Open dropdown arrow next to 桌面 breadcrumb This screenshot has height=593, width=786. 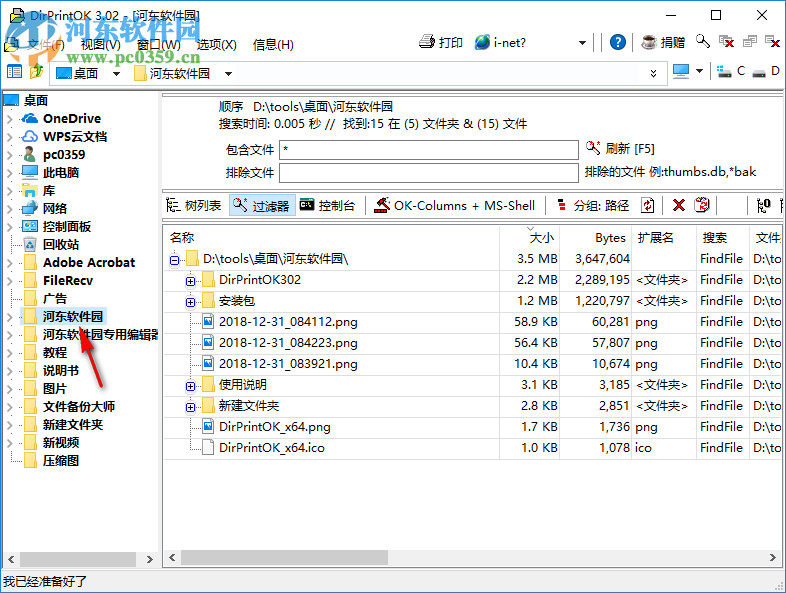(x=117, y=74)
